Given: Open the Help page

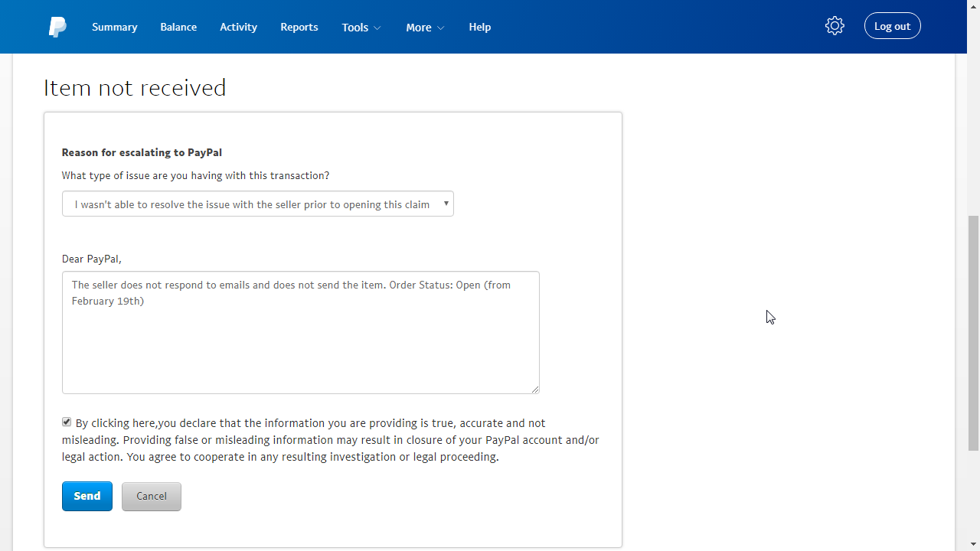Looking at the screenshot, I should pyautogui.click(x=480, y=27).
